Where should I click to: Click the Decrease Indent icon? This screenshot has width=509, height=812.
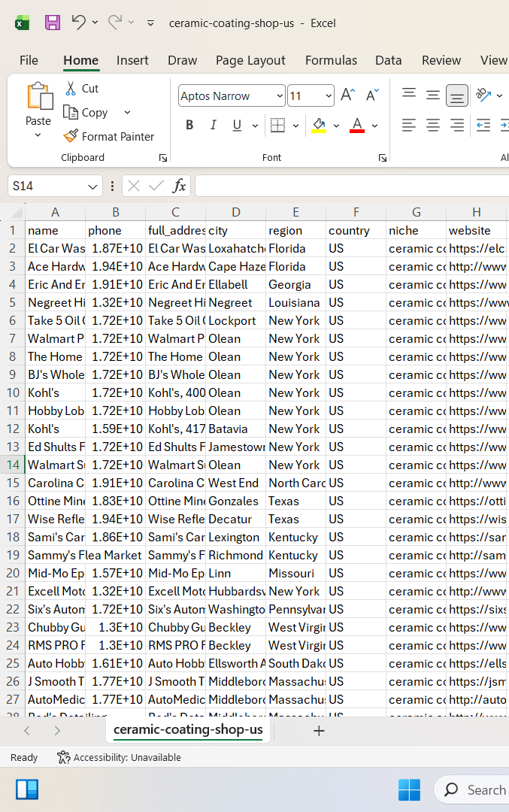(483, 126)
